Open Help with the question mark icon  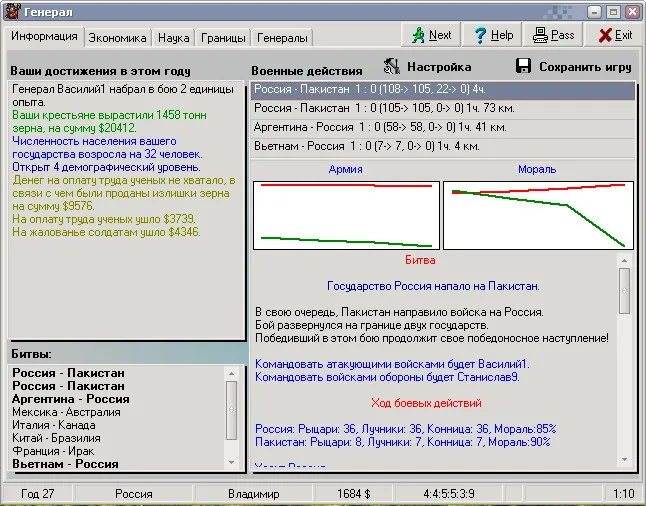click(492, 35)
